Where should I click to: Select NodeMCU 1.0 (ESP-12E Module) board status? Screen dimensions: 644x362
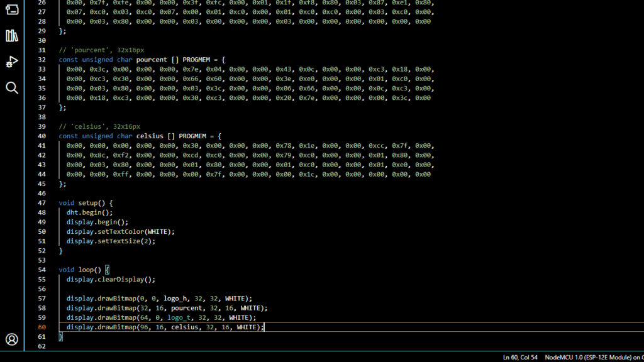594,358
